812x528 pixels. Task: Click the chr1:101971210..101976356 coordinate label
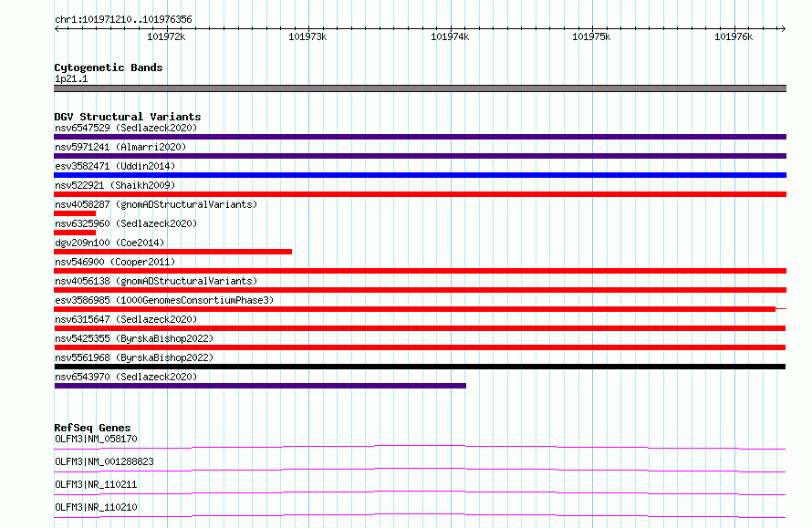[x=123, y=20]
